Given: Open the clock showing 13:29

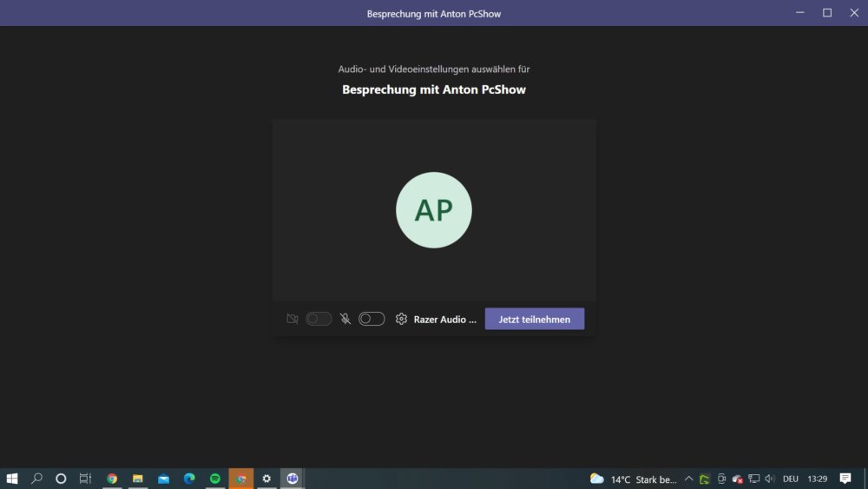Looking at the screenshot, I should tap(817, 479).
